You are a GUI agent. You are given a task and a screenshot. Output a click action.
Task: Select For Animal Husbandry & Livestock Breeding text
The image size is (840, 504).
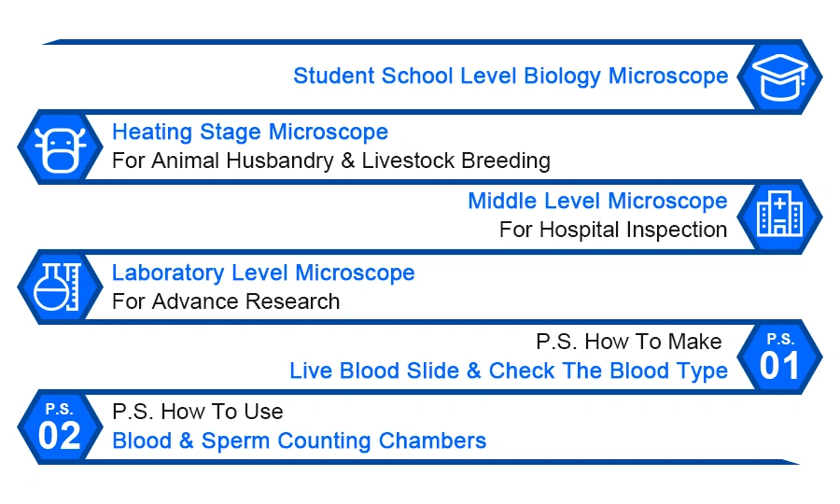click(331, 161)
